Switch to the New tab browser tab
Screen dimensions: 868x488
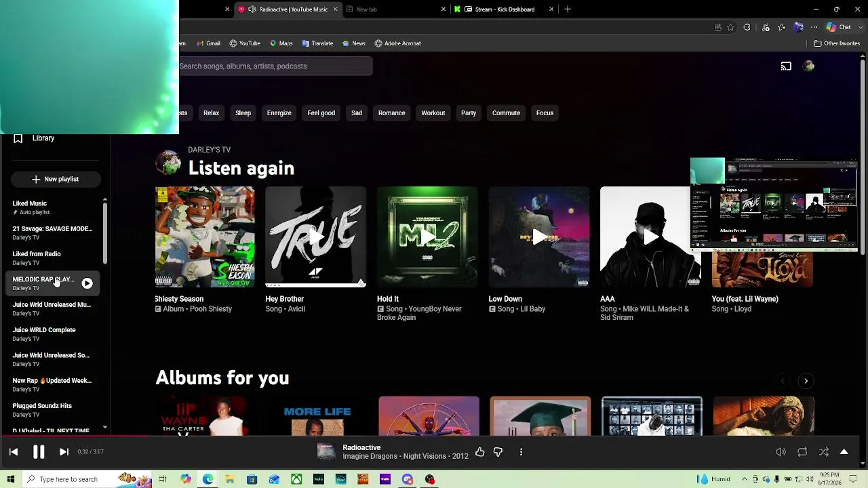pyautogui.click(x=395, y=9)
